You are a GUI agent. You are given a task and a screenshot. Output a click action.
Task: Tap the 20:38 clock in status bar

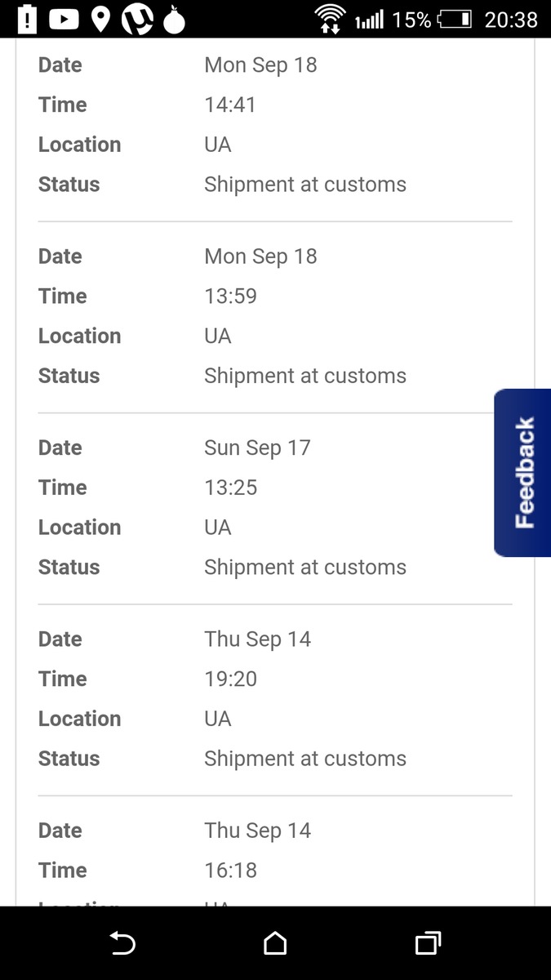(511, 19)
